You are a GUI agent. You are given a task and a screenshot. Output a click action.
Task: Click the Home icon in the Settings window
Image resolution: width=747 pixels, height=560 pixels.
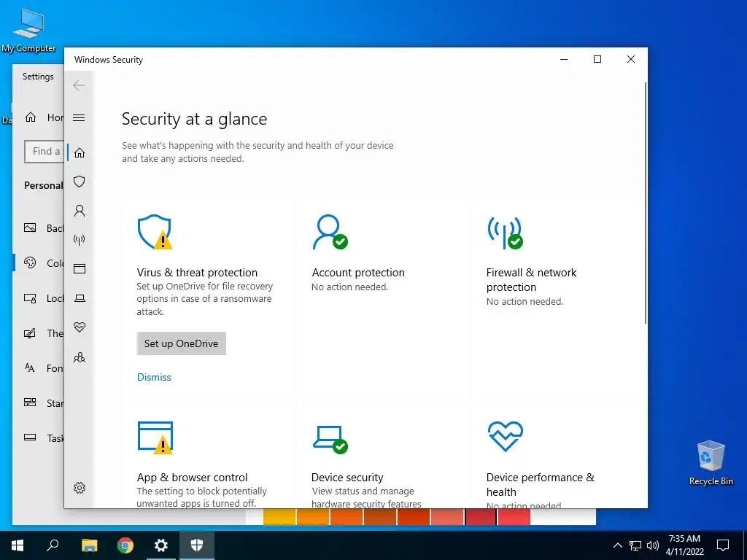31,117
